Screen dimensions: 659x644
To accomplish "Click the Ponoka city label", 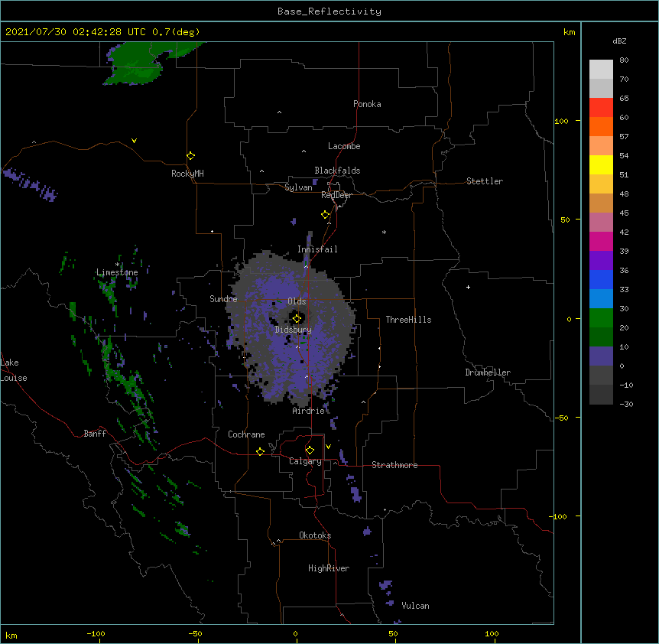I will (367, 104).
